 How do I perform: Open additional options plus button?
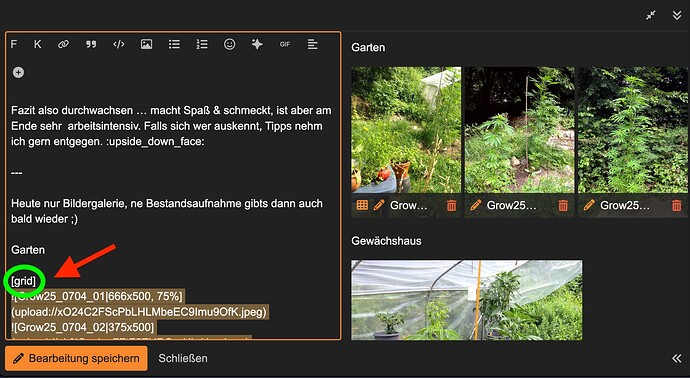click(x=18, y=72)
